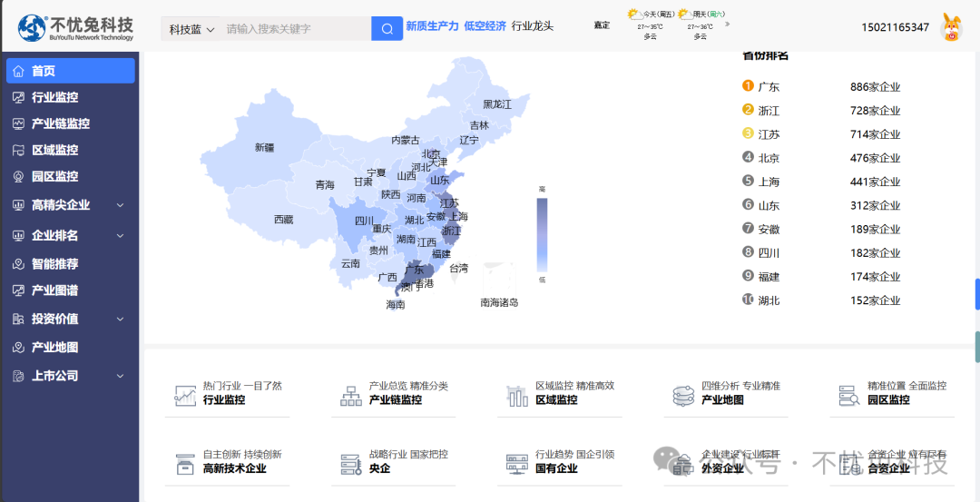The height and width of the screenshot is (502, 980).
Task: Click the 行业监控 feature card icon
Action: (x=185, y=395)
